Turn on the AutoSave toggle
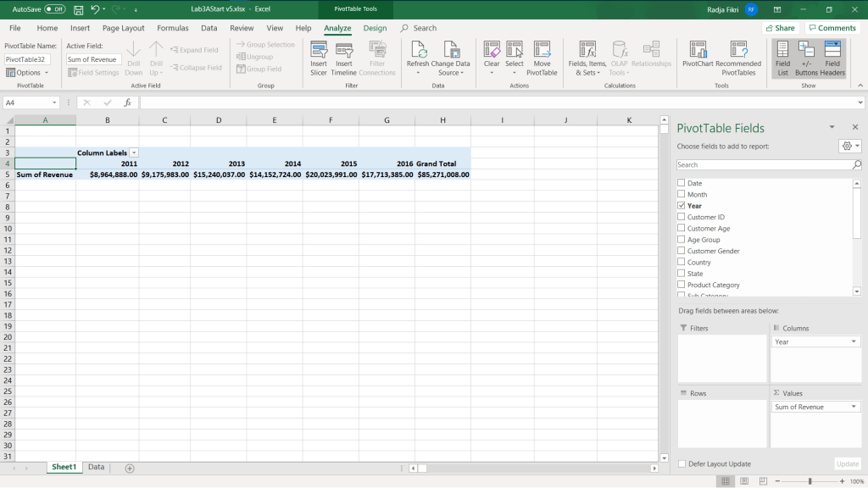This screenshot has width=868, height=488. point(55,9)
